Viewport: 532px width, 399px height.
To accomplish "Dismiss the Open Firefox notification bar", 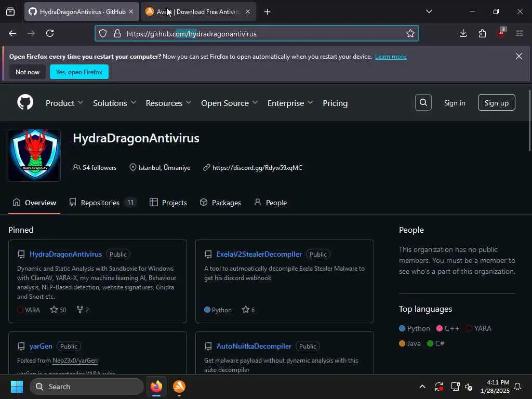I will (x=519, y=56).
